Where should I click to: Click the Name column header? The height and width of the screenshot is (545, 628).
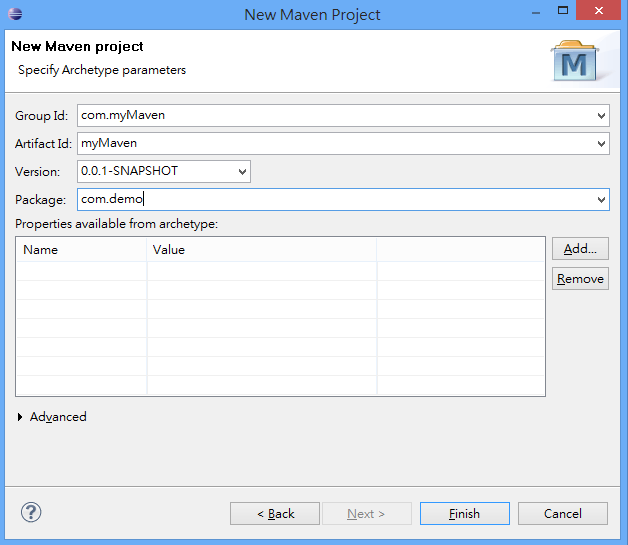click(80, 250)
